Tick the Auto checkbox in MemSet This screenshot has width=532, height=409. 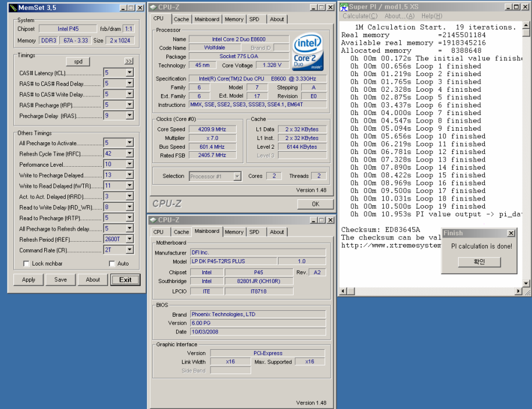point(112,264)
